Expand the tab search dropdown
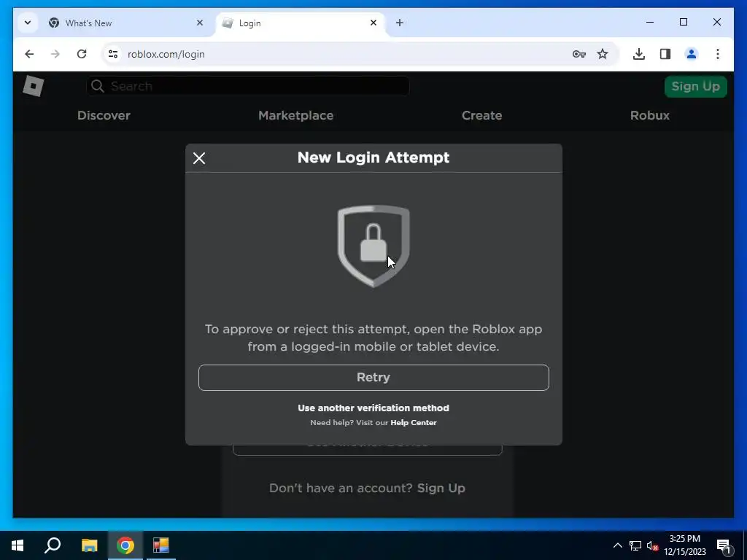Viewport: 747px width, 560px height. [x=28, y=23]
